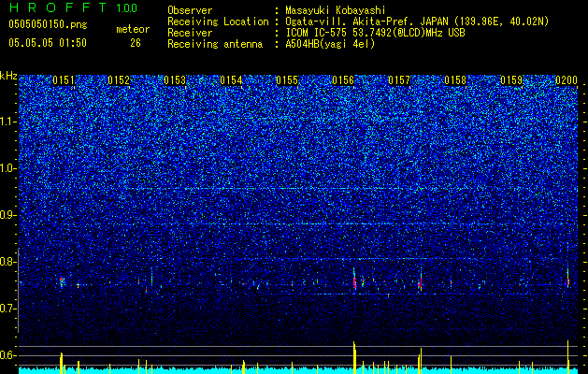Screen dimensions: 588x374
Task: Click the meteor echo just after 0156
Action: click(x=354, y=280)
